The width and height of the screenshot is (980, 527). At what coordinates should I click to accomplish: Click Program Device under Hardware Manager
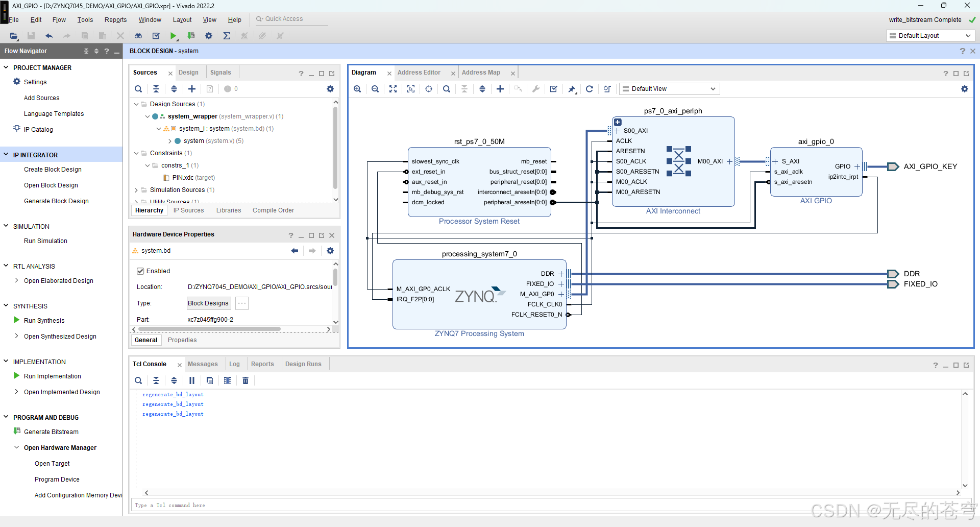pyautogui.click(x=57, y=480)
